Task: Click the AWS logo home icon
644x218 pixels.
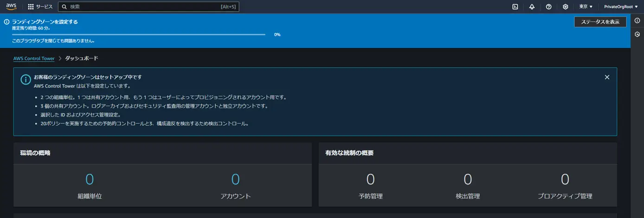Action: 11,6
